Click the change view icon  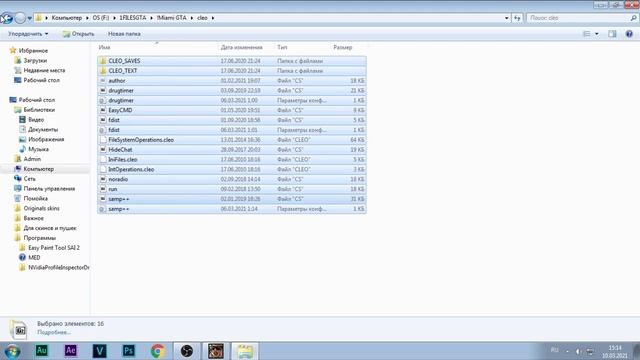(x=587, y=34)
